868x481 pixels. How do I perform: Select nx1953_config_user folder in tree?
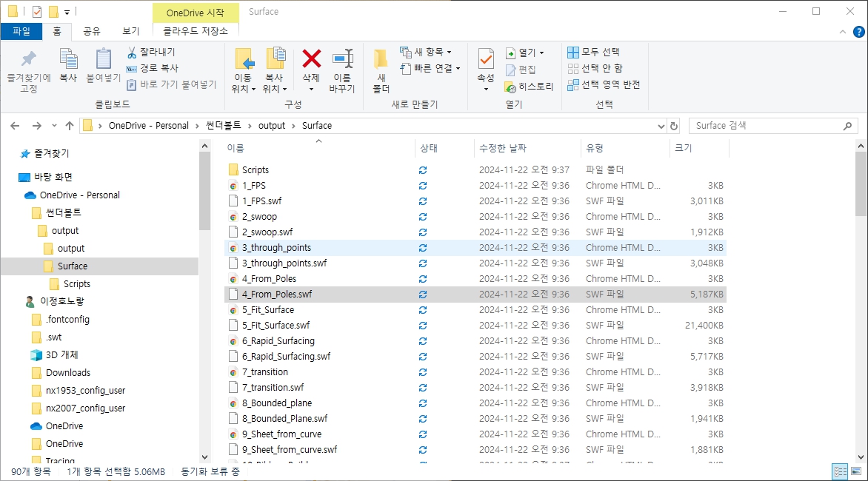(x=86, y=390)
